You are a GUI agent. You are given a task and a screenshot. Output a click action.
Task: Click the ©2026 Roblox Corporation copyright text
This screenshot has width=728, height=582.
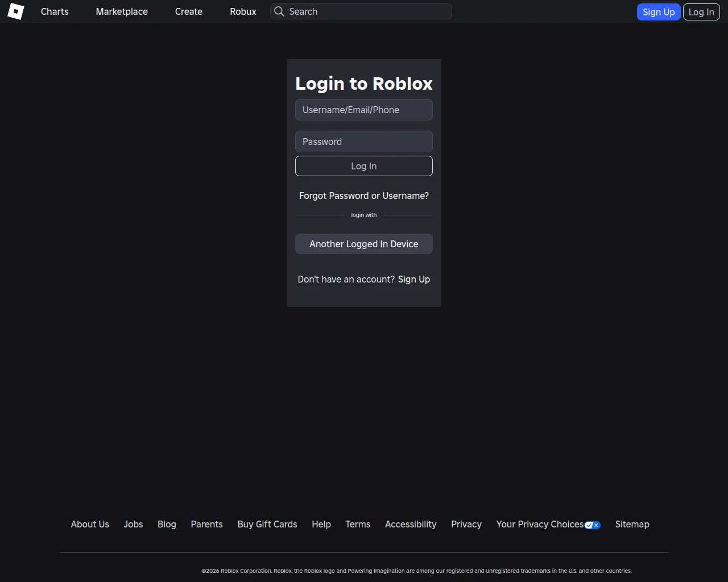tap(416, 571)
